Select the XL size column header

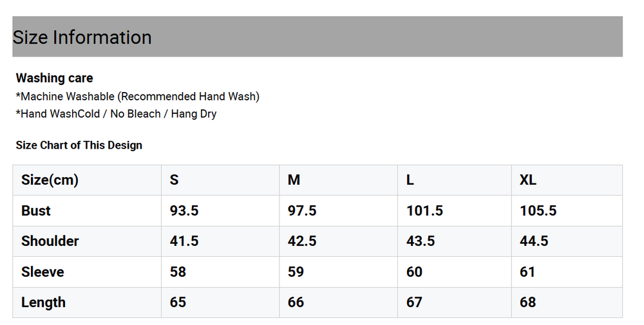point(567,180)
